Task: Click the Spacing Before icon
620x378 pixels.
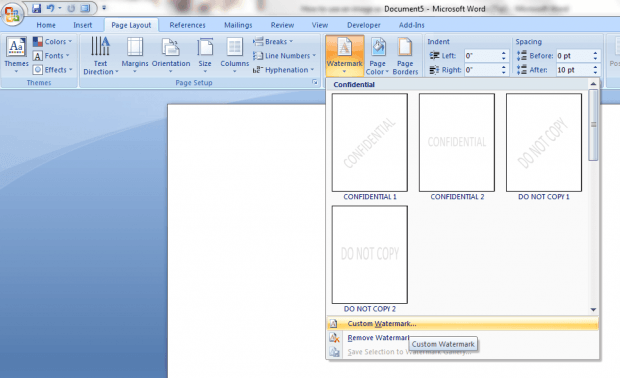Action: (x=522, y=56)
